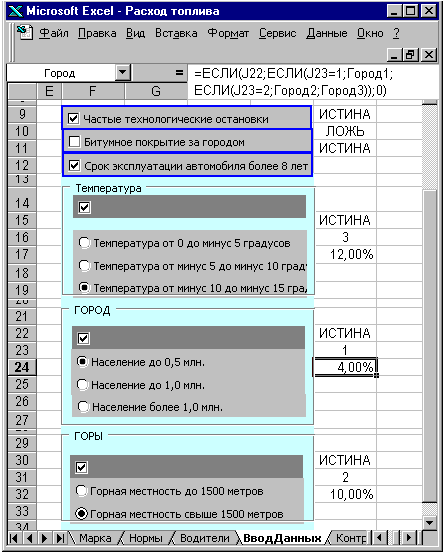The height and width of the screenshot is (554, 445).
Task: Click the vertical scrollbar thumb
Action: pos(429,346)
